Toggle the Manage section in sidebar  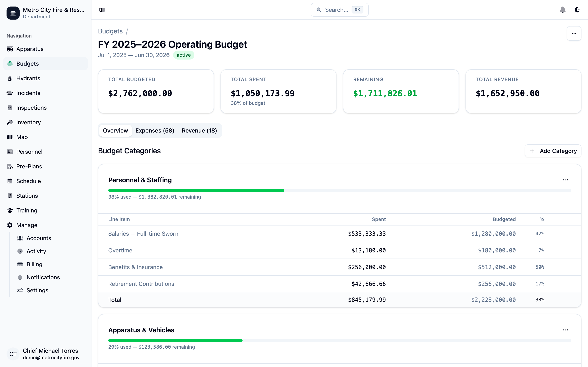26,225
